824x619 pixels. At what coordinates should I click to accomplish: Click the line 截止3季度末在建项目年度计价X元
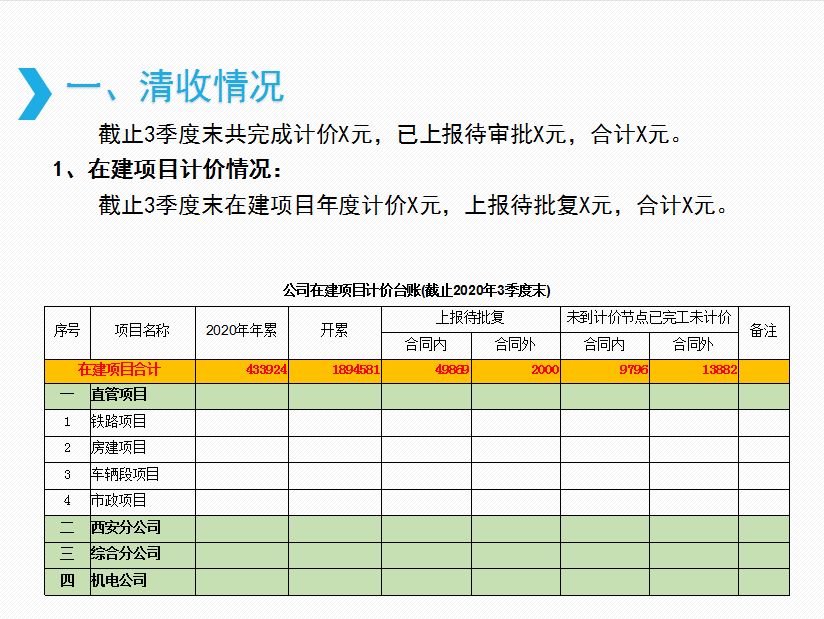click(x=413, y=205)
